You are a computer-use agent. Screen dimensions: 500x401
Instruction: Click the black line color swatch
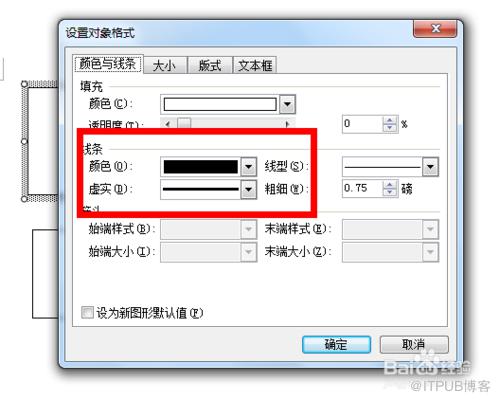[x=201, y=166]
